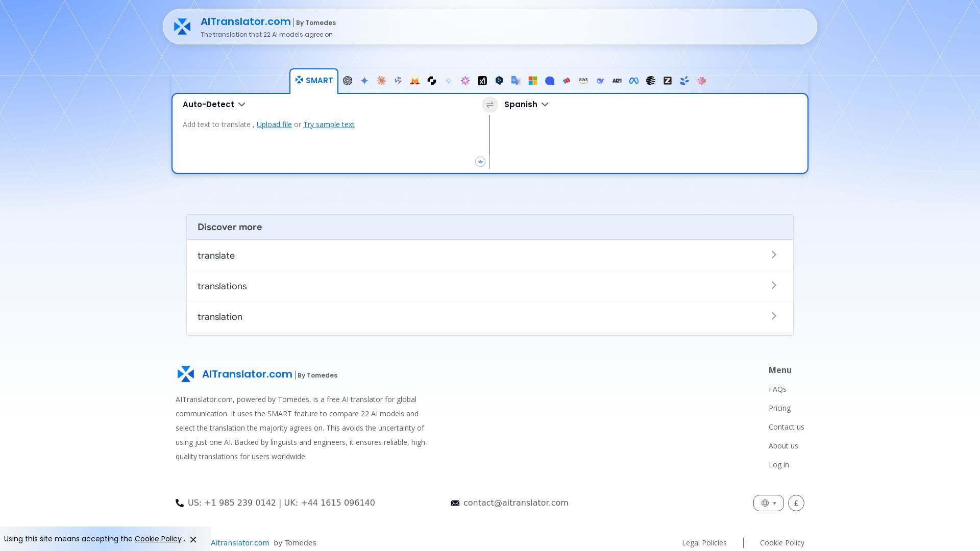Select the red and blue model icon
Screen dimensions: 980x551
(567, 81)
